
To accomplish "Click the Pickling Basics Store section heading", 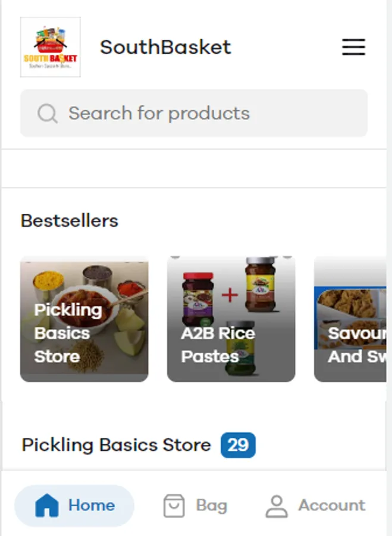I will coord(116,445).
